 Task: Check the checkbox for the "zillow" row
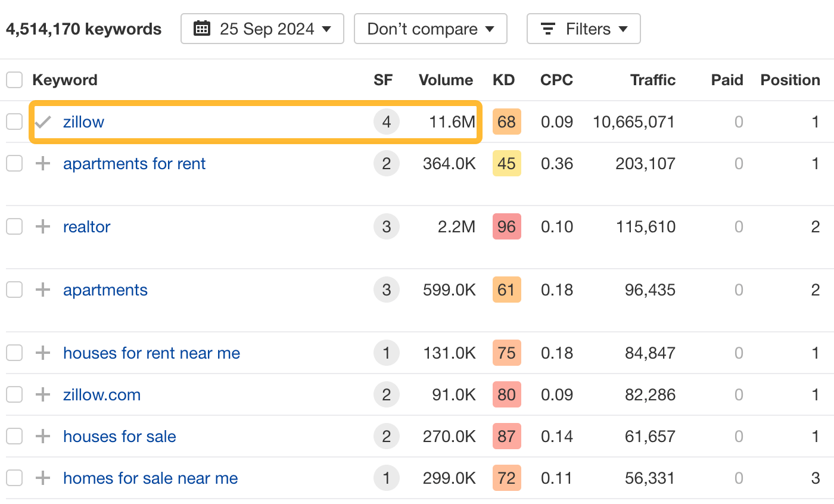coord(14,122)
